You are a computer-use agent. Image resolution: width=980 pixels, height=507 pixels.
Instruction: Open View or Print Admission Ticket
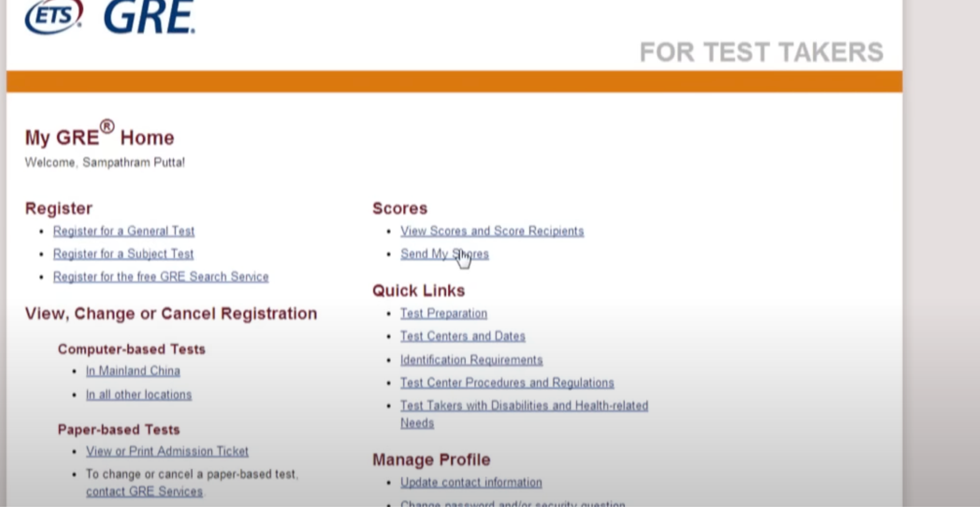167,451
